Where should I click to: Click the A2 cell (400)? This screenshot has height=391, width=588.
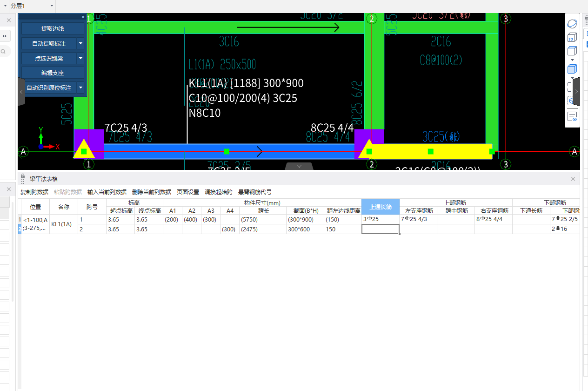(x=192, y=219)
